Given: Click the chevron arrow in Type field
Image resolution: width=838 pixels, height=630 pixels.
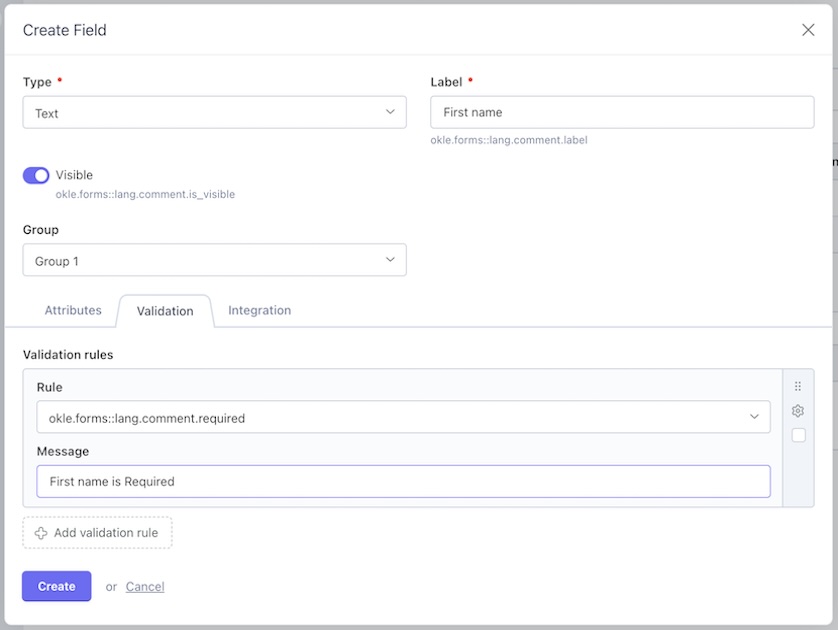Looking at the screenshot, I should point(390,112).
